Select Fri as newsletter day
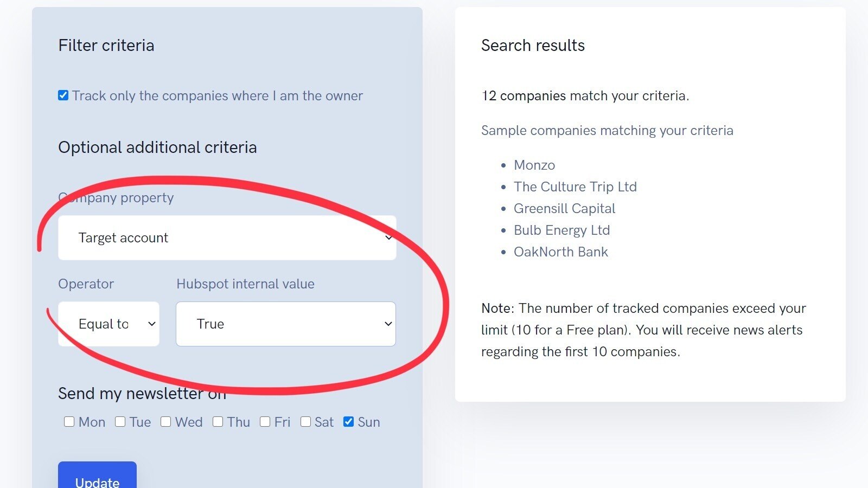Image resolution: width=868 pixels, height=488 pixels. click(x=265, y=422)
